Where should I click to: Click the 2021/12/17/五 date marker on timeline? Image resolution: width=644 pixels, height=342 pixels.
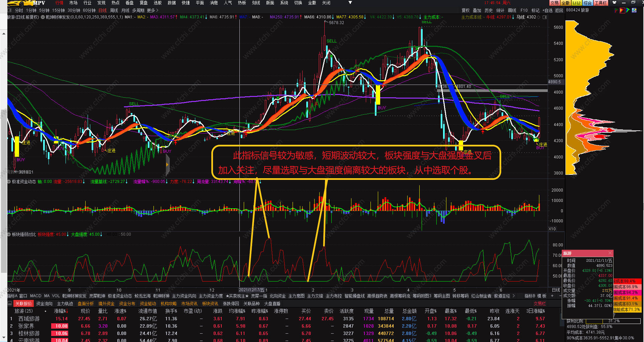[251, 290]
